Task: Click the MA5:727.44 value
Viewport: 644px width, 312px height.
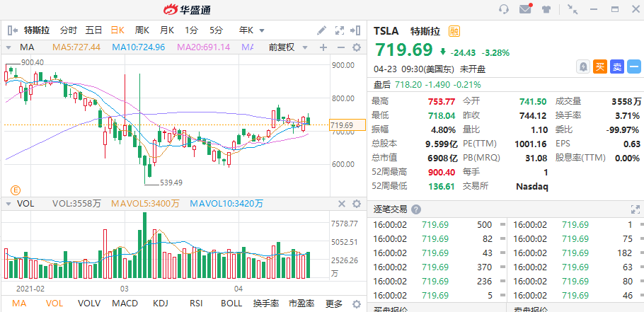Action: pos(76,47)
